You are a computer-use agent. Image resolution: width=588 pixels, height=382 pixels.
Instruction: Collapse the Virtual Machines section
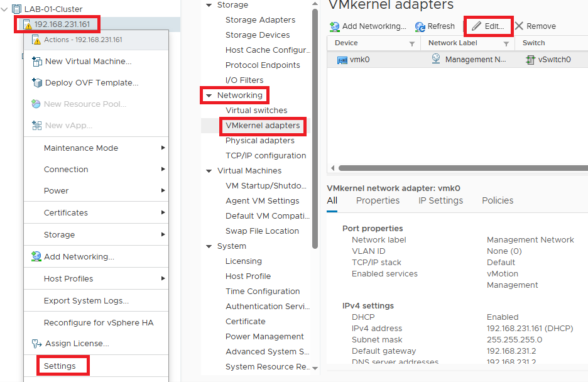[x=209, y=171]
